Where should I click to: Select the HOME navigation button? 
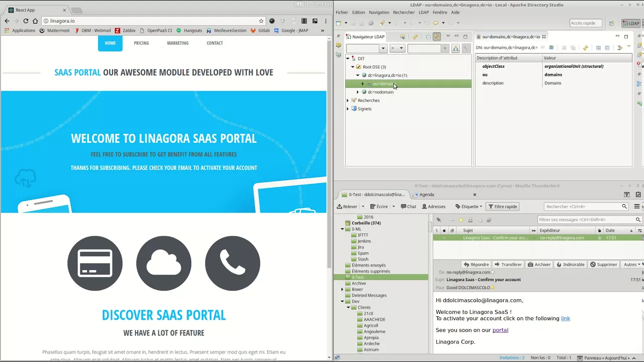(110, 43)
